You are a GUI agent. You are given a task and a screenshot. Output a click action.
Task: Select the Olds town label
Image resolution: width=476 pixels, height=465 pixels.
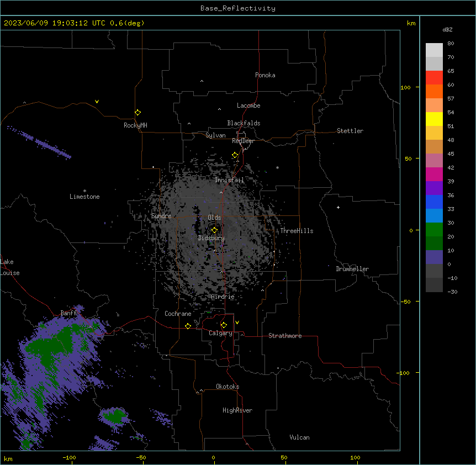point(214,218)
